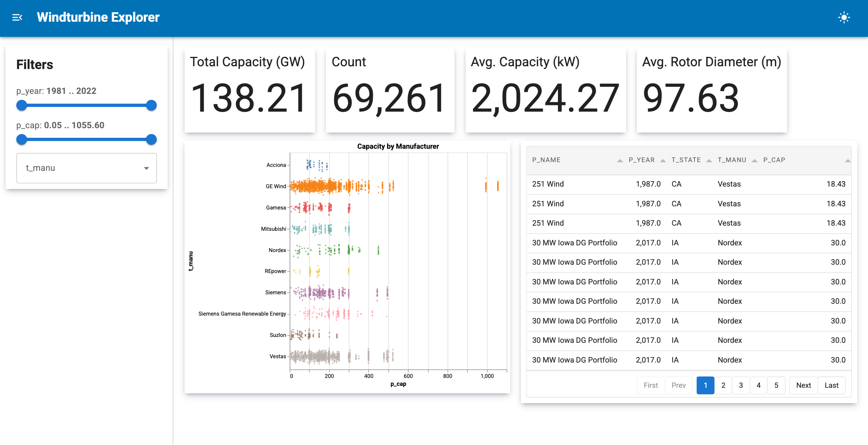Click the p_year slider right handle
The height and width of the screenshot is (445, 868).
point(151,105)
